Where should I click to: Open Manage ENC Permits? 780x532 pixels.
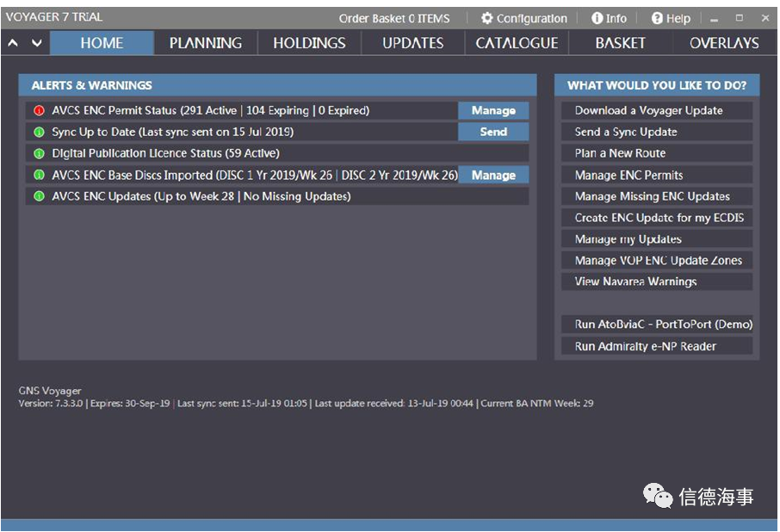click(x=657, y=175)
